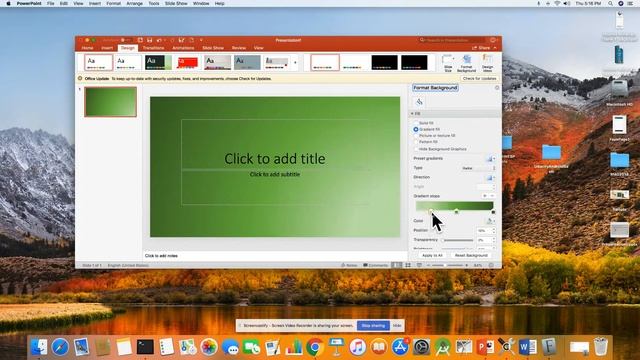Launch Google Chrome from the Dock
Viewport: 640px width, 360px height.
tap(315, 347)
